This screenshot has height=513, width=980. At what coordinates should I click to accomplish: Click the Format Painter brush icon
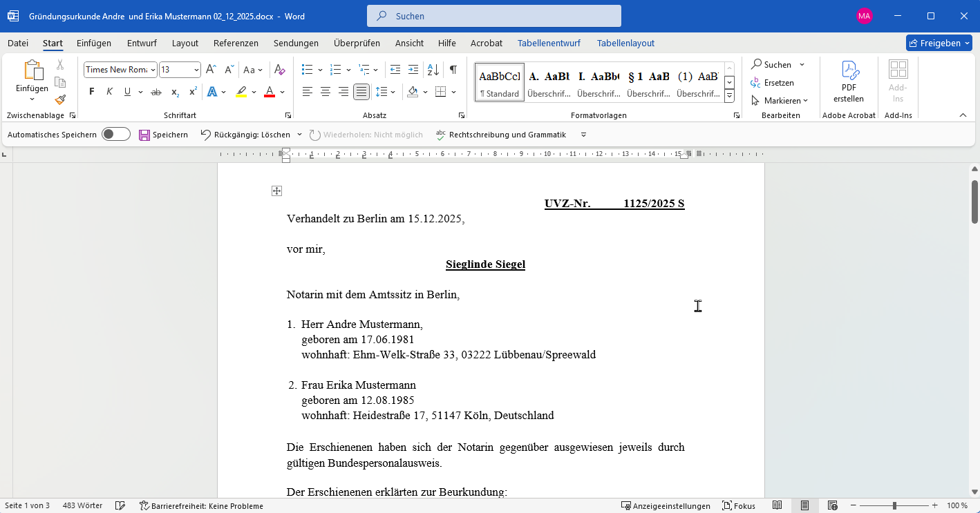[60, 100]
